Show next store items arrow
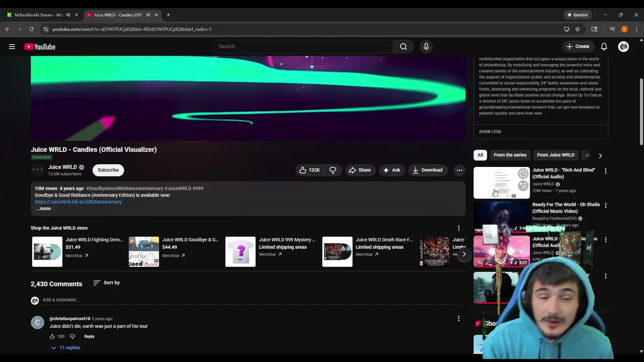 (x=464, y=254)
